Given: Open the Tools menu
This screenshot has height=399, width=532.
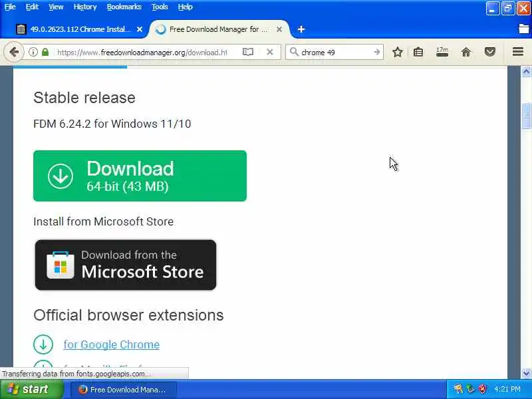Looking at the screenshot, I should pos(160,7).
